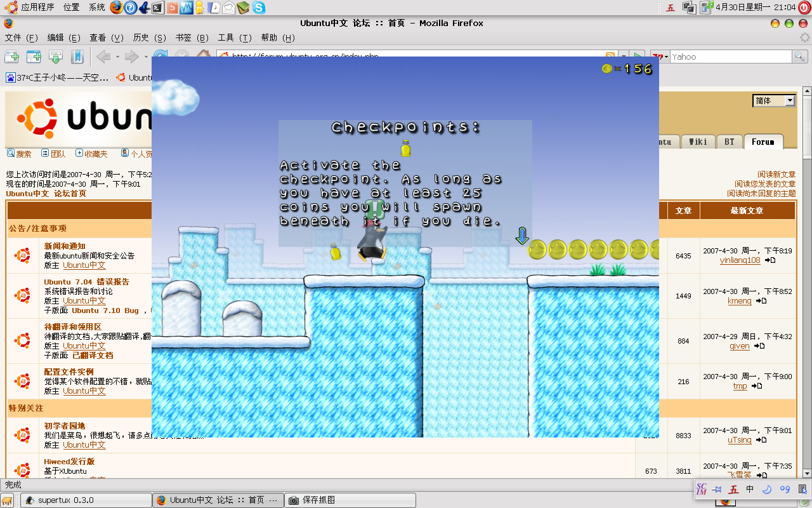Open the 编辑(E) menu
The height and width of the screenshot is (508, 812).
click(x=63, y=38)
